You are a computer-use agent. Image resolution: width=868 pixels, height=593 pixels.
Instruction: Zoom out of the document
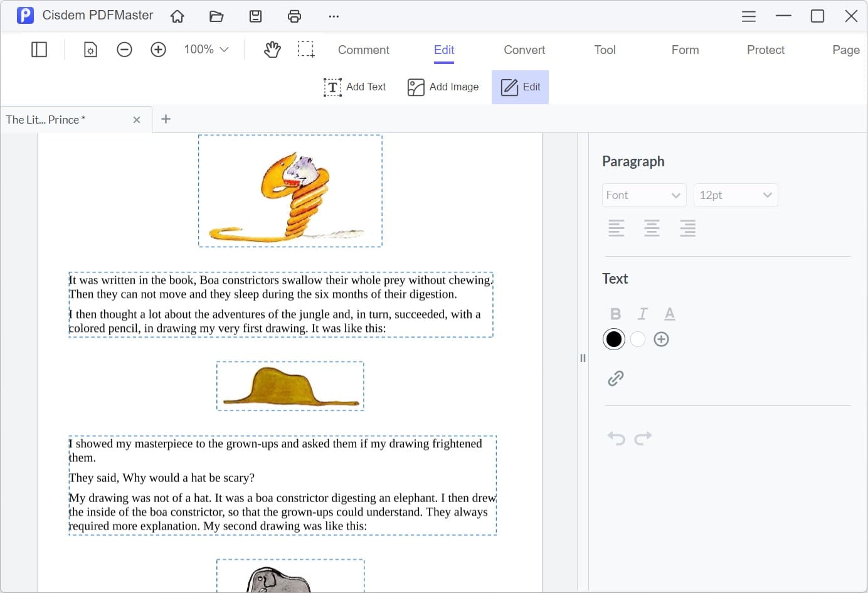tap(124, 49)
